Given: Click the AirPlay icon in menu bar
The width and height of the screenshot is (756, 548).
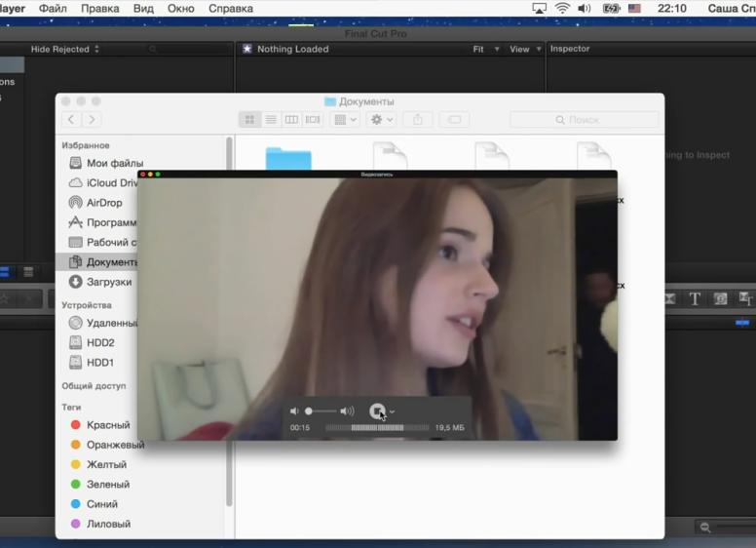Looking at the screenshot, I should 539,8.
